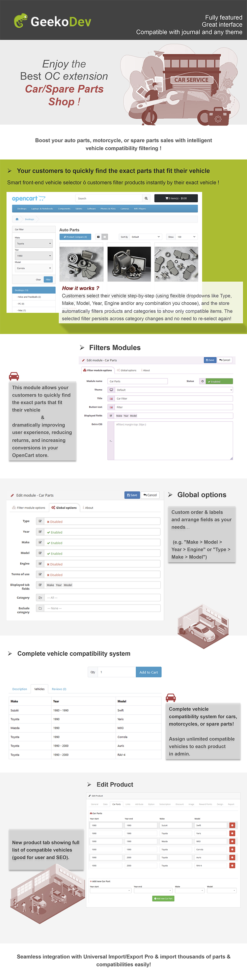Click the folder icon beside Category field
Screen dimensions: 247x980
[40, 597]
